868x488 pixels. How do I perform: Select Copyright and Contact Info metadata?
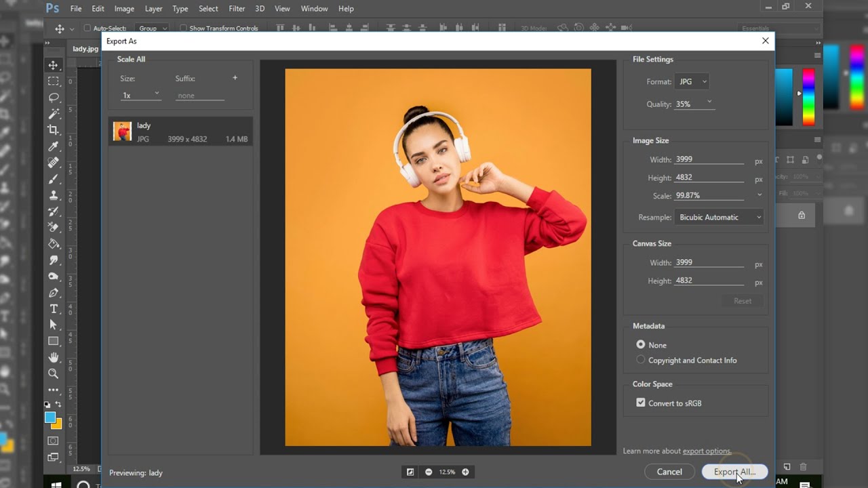(x=641, y=360)
